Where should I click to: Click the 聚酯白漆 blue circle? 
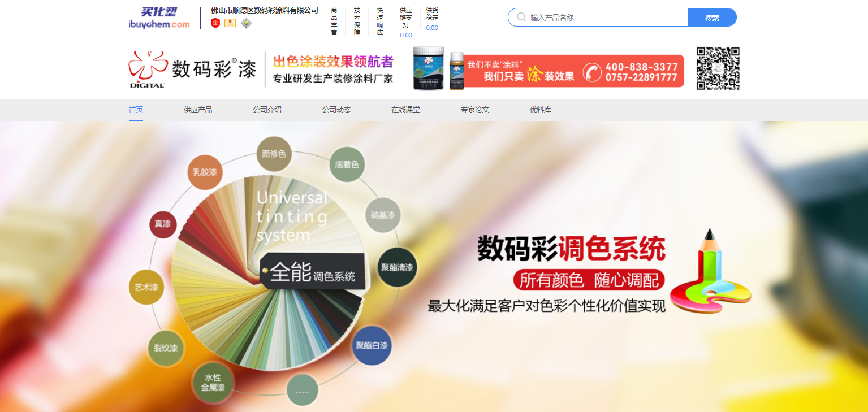[372, 345]
